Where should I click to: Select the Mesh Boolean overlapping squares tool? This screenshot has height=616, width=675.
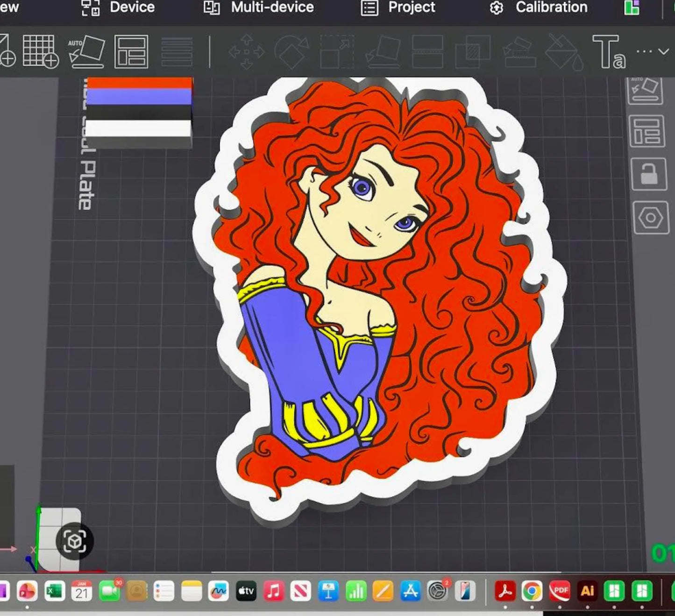coord(473,51)
